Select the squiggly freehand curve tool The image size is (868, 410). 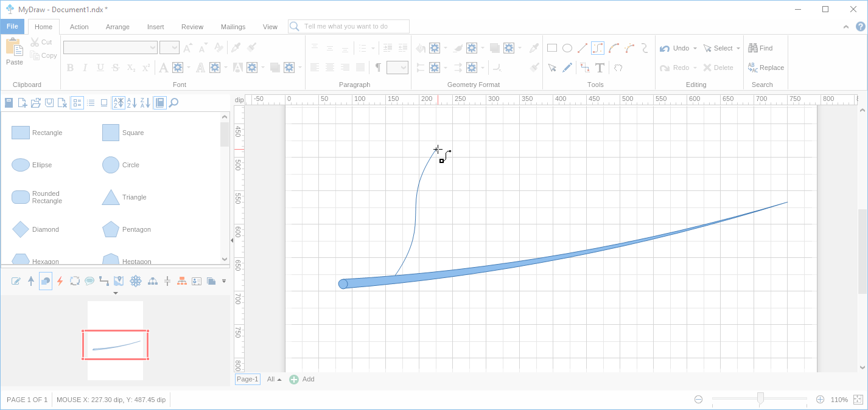[645, 48]
